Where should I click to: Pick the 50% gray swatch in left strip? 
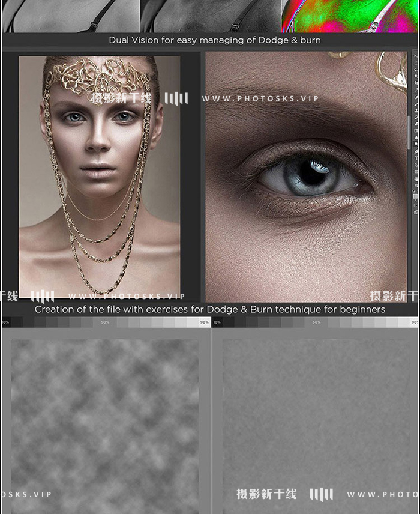click(105, 322)
